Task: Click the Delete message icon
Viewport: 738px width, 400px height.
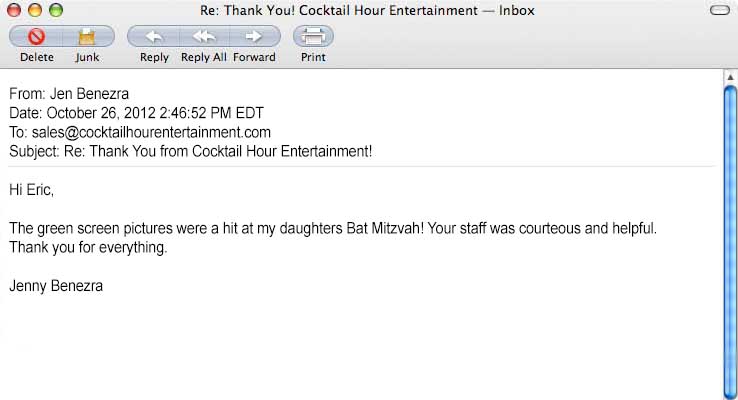Action: pos(36,37)
